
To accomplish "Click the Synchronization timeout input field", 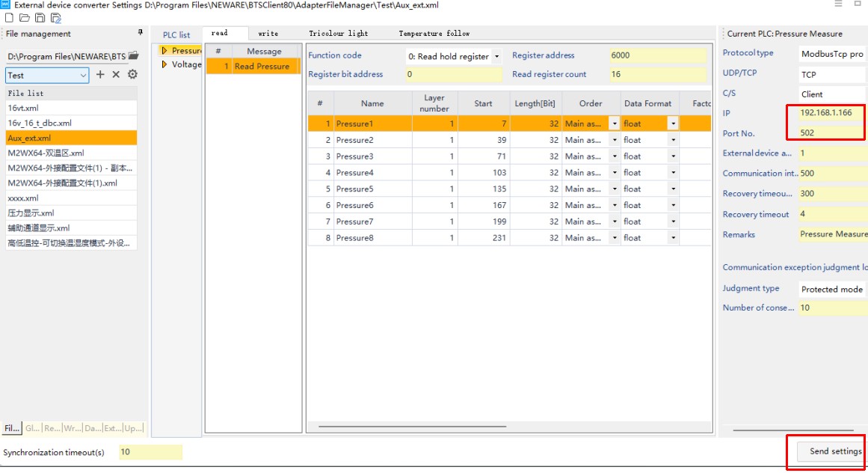I will click(150, 452).
